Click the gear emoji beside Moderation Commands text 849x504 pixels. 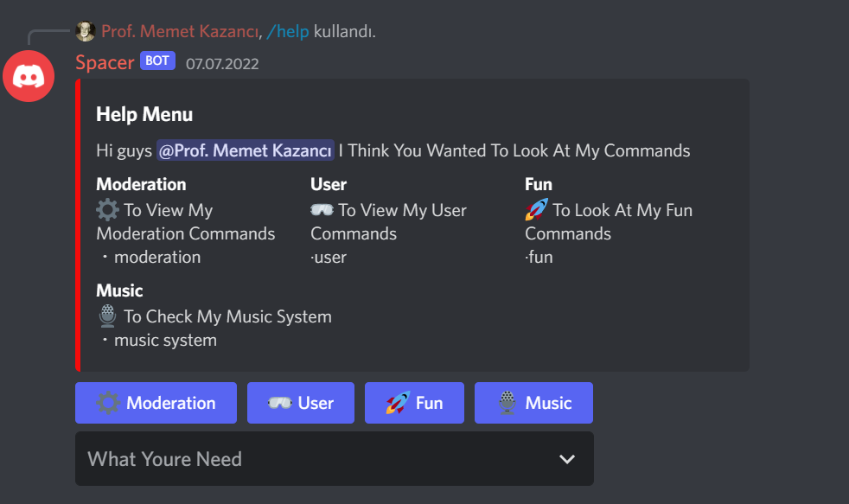click(106, 209)
